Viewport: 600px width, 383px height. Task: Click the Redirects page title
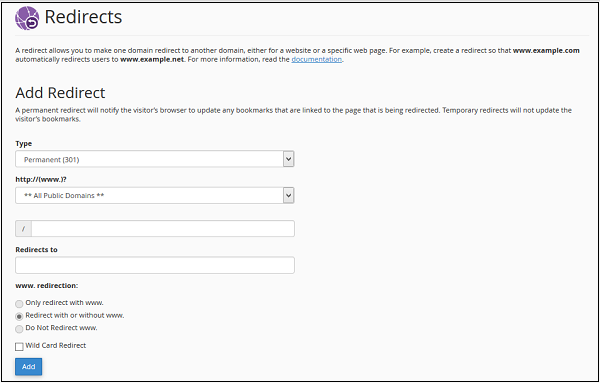[83, 17]
